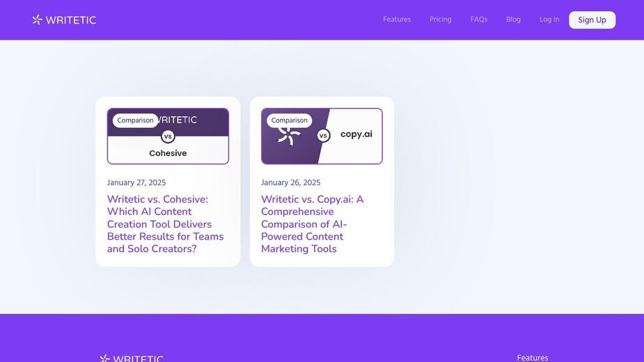Click the Comparison tag on the Cohesive card
This screenshot has width=644, height=362.
[135, 120]
